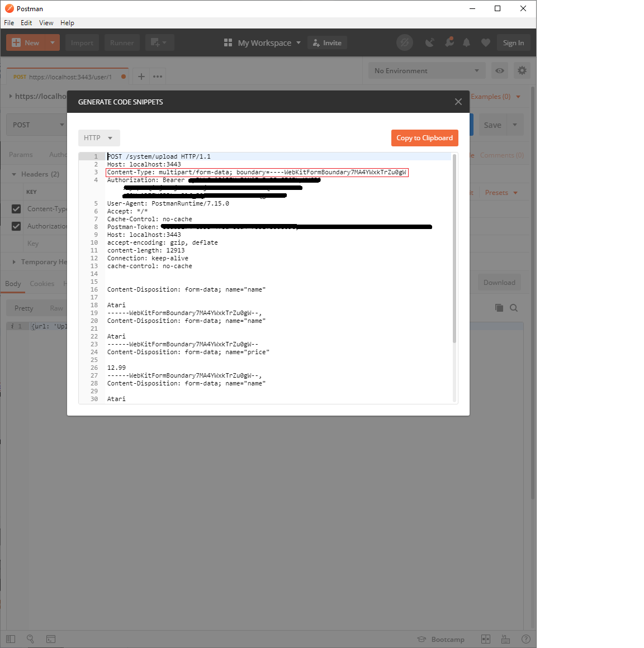Uncheck the Authorization header checkbox
This screenshot has height=648, width=644.
pos(15,226)
